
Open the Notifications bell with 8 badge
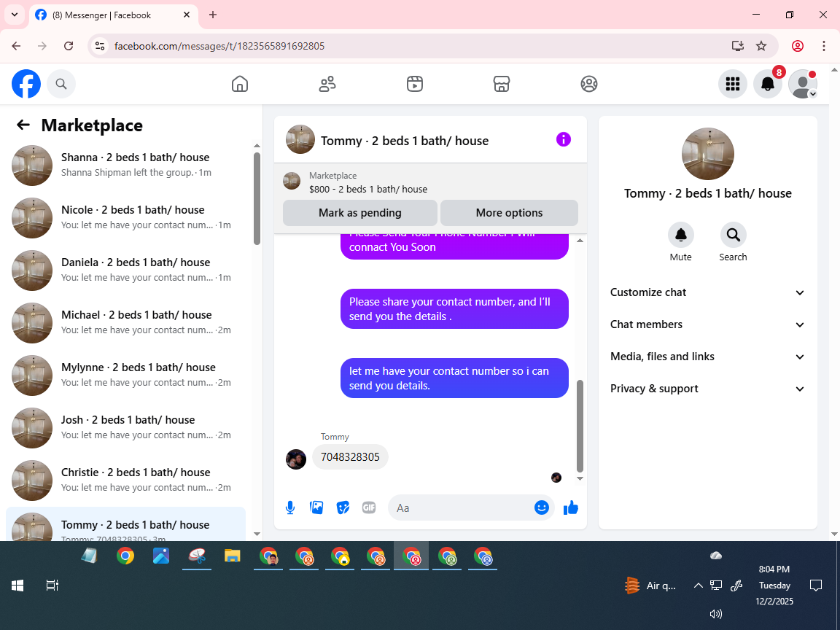point(768,84)
